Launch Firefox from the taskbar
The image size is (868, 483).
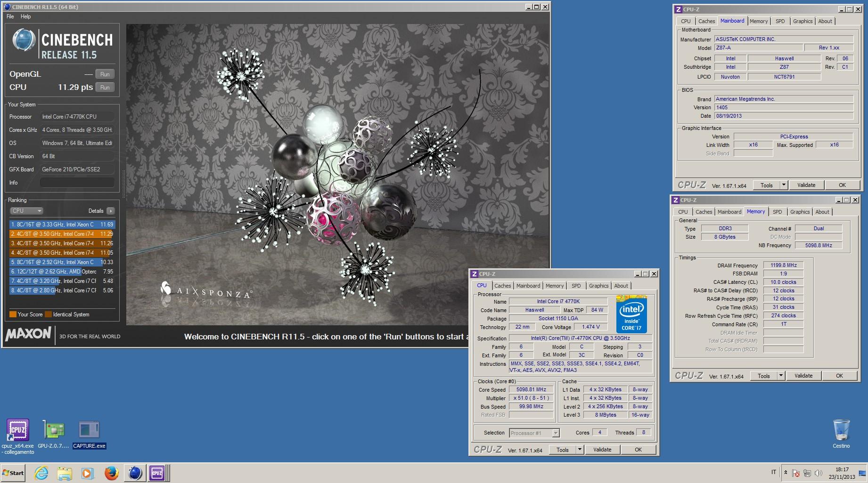[111, 473]
